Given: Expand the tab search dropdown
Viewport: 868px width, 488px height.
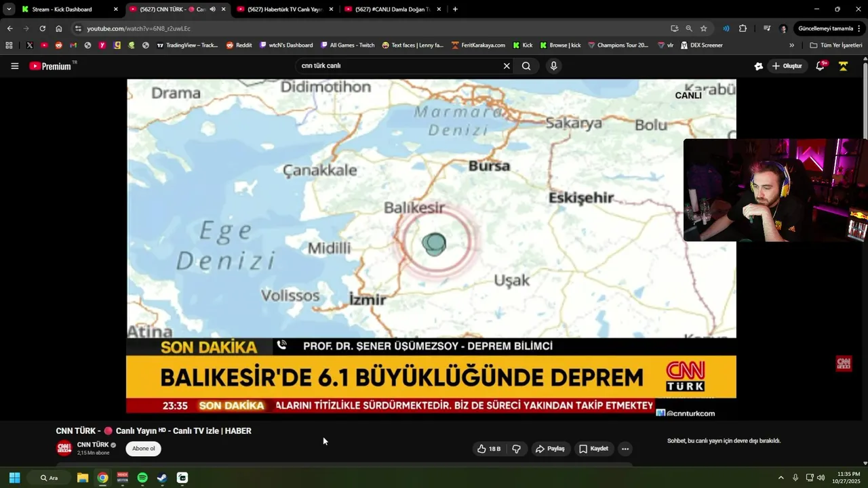Looking at the screenshot, I should pos(9,9).
